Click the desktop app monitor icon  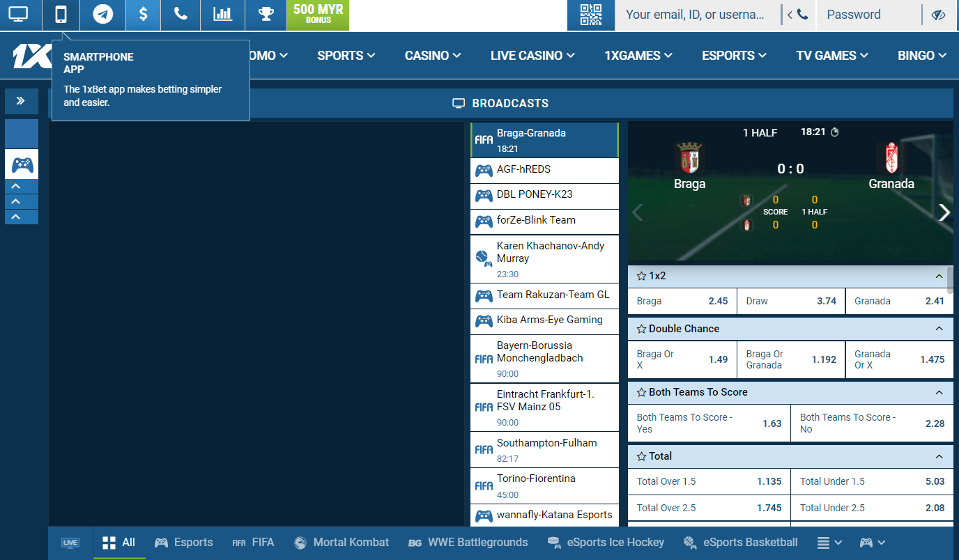(18, 14)
